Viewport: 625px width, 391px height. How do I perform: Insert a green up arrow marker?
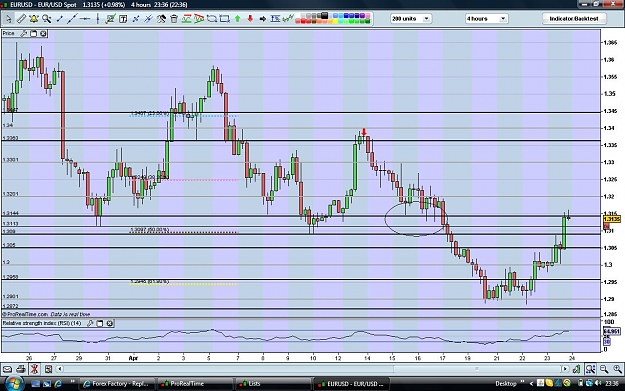click(238, 19)
